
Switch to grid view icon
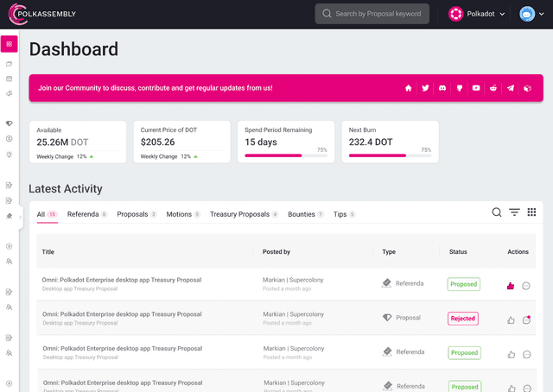[x=531, y=212]
